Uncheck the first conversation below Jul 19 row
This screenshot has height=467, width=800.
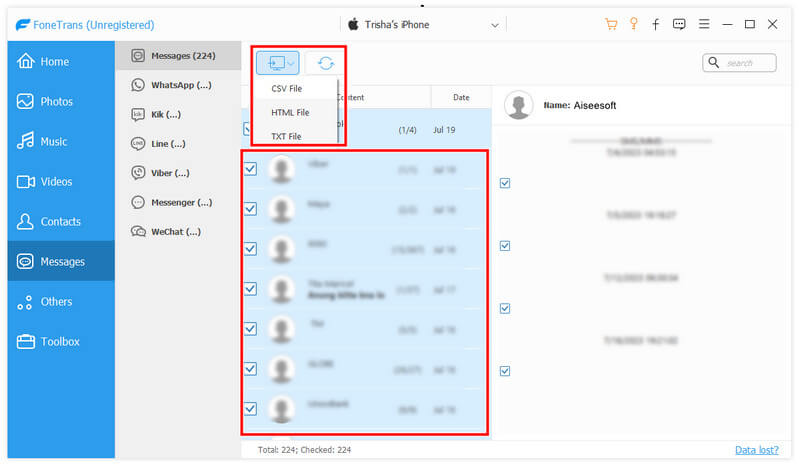click(x=251, y=169)
